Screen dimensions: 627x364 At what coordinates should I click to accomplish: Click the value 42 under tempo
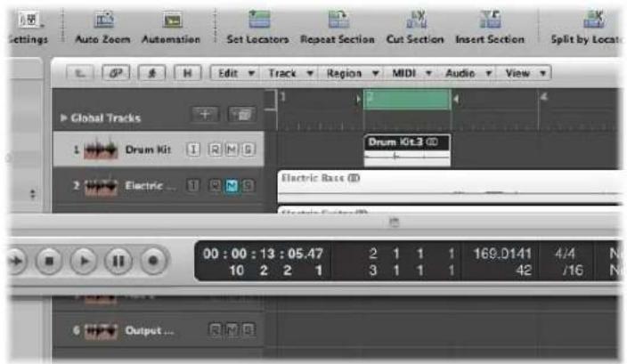tap(524, 271)
